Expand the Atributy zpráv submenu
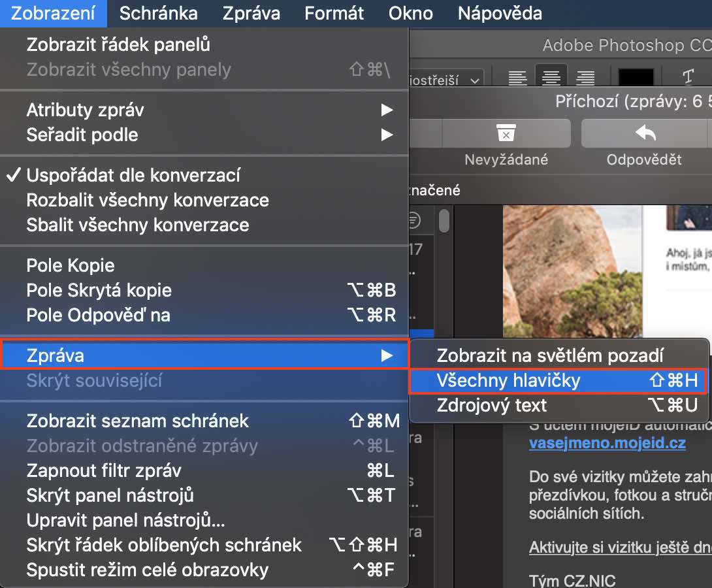 pos(204,110)
